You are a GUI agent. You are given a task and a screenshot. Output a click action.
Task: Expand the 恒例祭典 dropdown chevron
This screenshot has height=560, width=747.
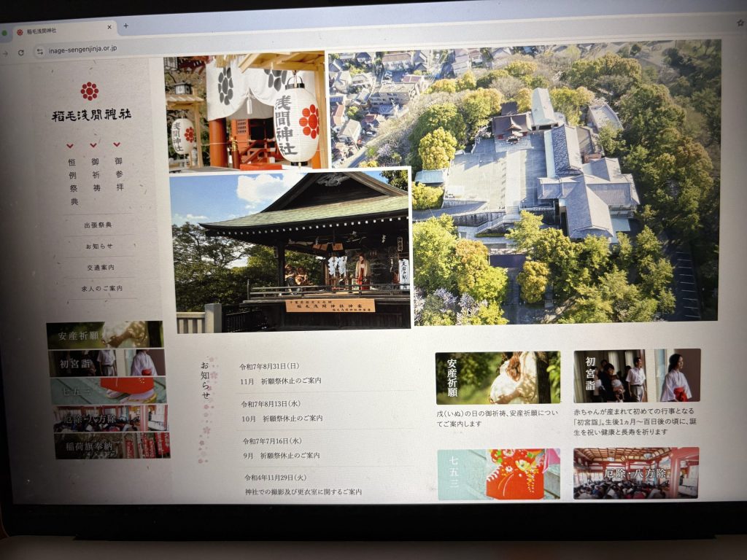[70, 145]
